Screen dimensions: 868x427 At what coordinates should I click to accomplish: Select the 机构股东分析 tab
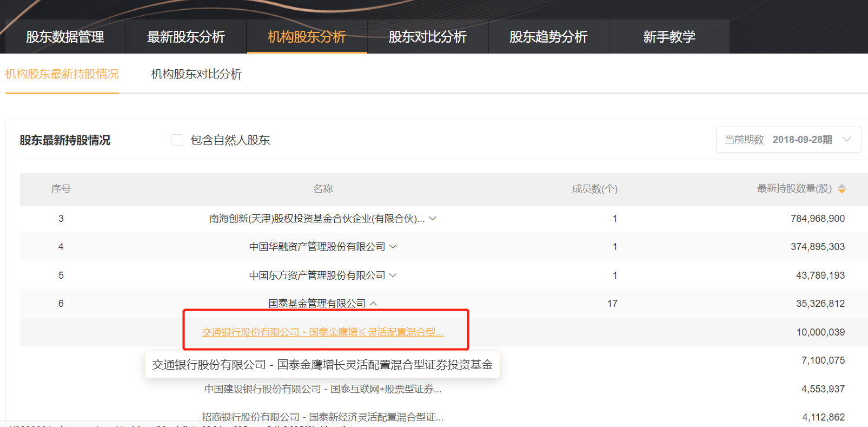coord(307,37)
